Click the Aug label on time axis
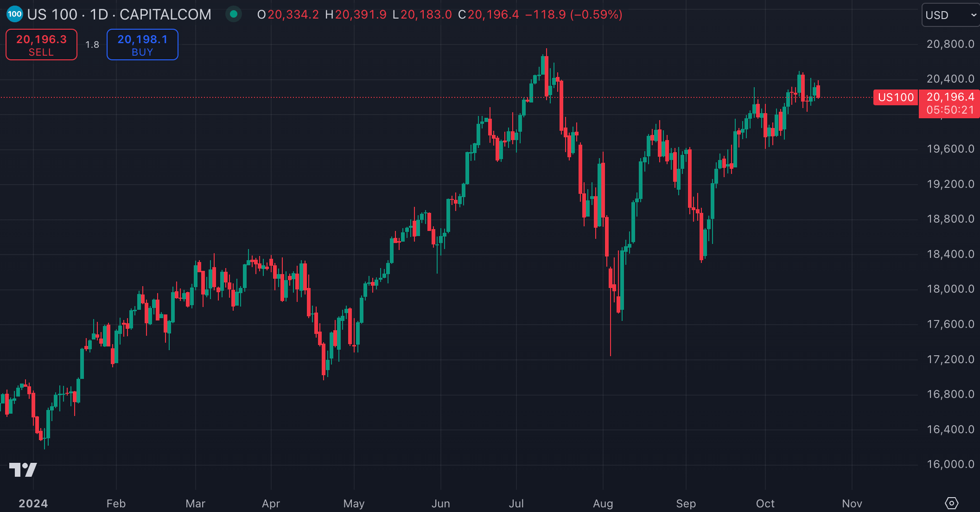980x512 pixels. 603,504
